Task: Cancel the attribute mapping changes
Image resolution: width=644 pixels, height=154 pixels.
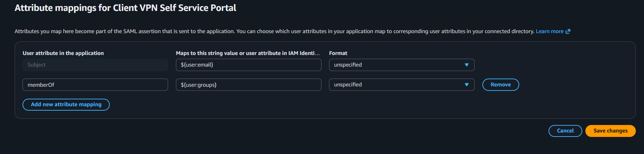Action: [565, 131]
